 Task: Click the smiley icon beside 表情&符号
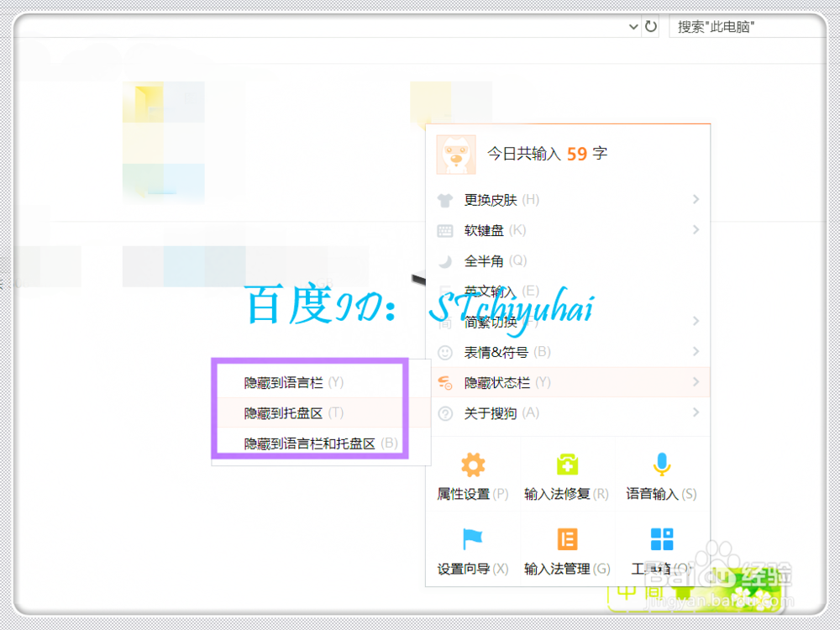click(445, 353)
